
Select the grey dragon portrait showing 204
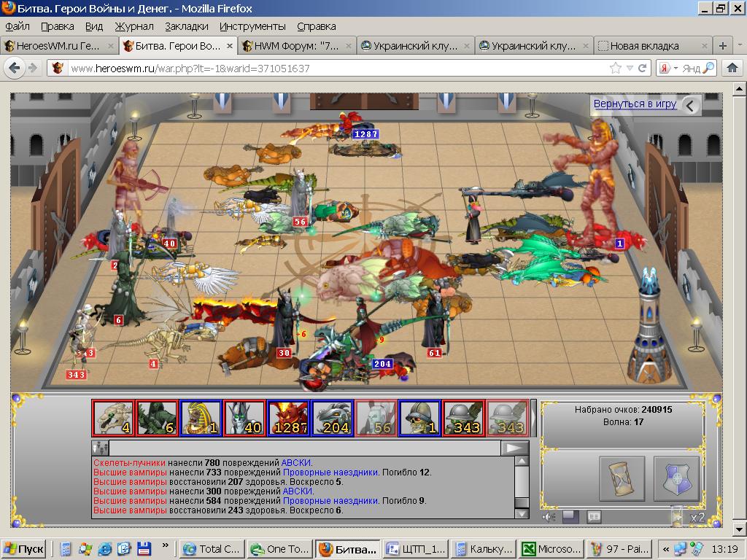(x=333, y=418)
